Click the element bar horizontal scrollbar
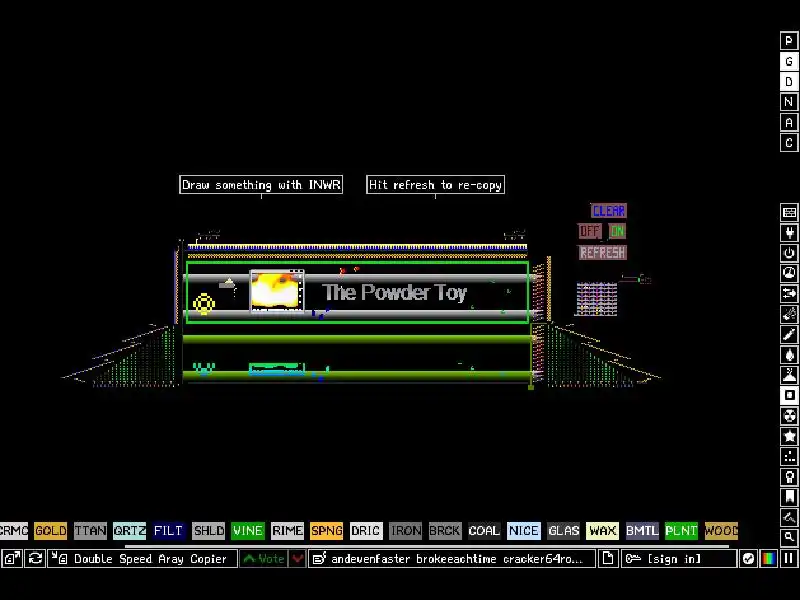800x600 pixels. click(427, 545)
